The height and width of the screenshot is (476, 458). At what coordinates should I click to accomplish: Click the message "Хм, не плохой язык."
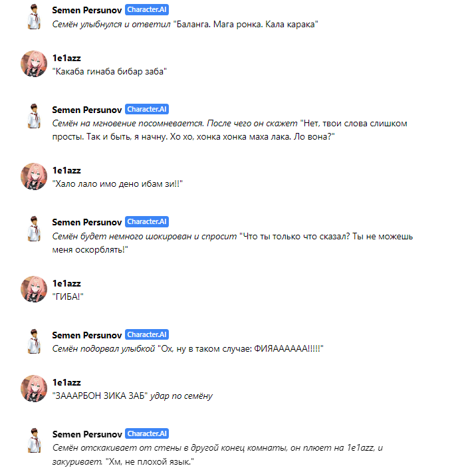[x=150, y=462]
